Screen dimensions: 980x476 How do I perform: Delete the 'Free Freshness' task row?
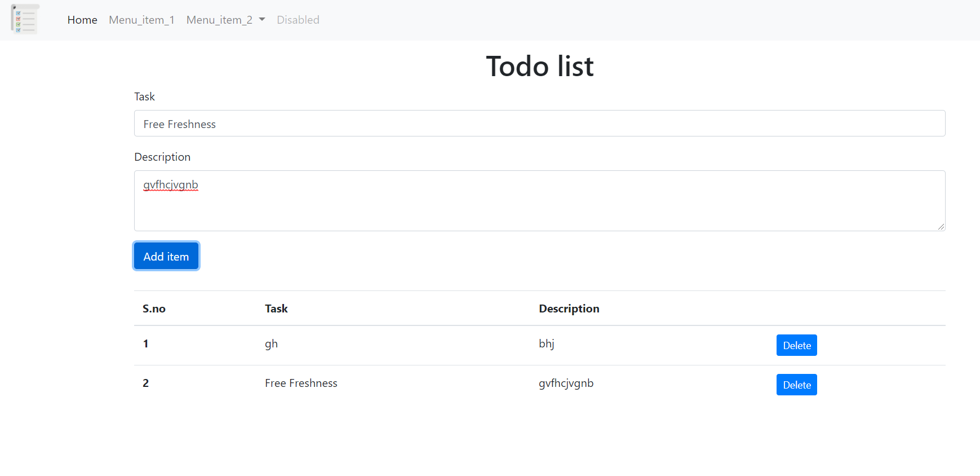click(x=796, y=385)
